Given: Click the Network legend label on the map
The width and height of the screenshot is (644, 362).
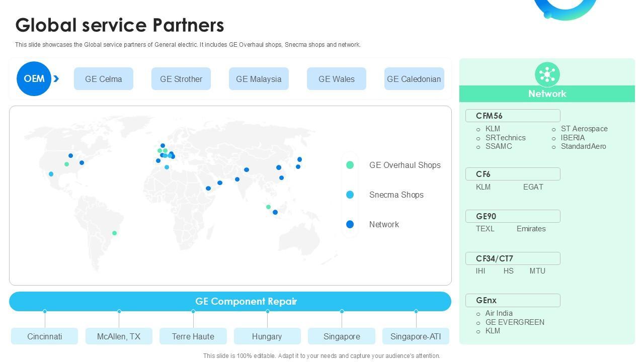Looking at the screenshot, I should point(384,224).
